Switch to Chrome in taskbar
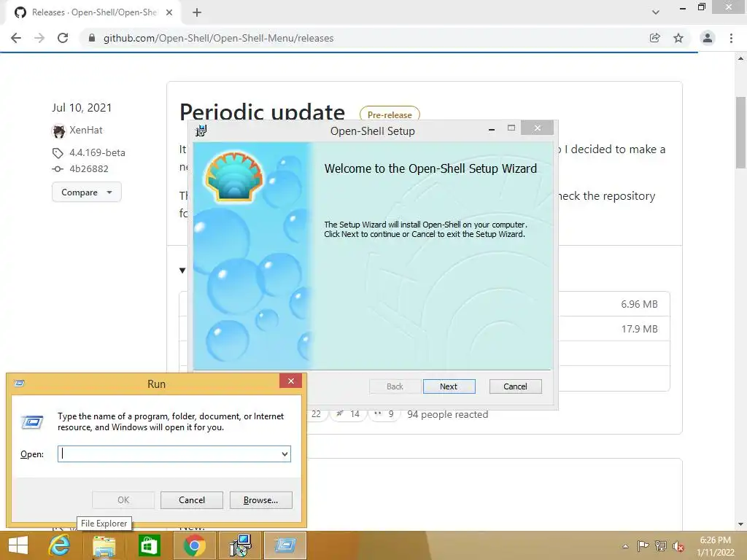 [194, 545]
